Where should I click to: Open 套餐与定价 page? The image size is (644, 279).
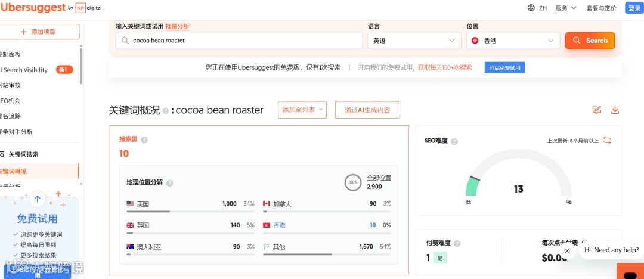click(x=601, y=8)
